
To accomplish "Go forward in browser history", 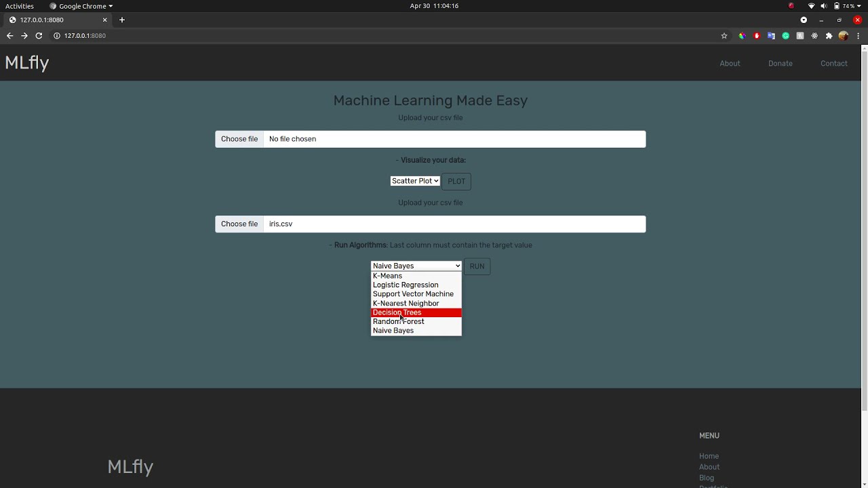I will pos(24,36).
